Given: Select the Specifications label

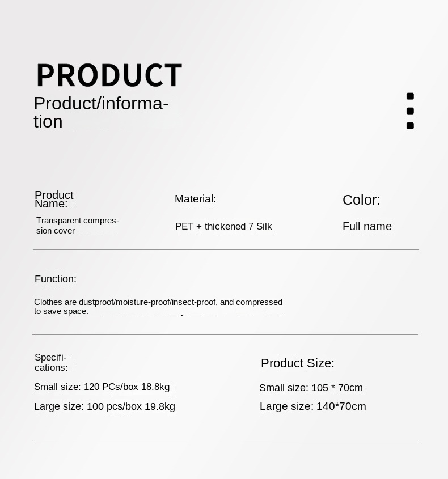Looking at the screenshot, I should [x=51, y=362].
